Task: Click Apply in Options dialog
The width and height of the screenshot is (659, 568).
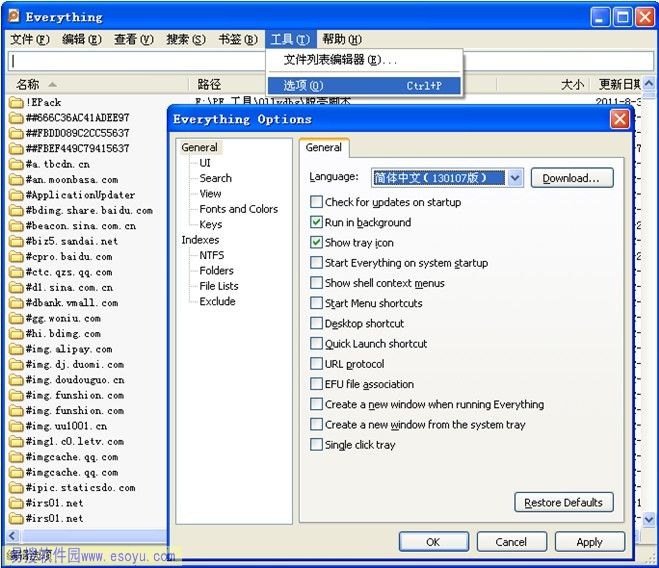Action: coord(589,542)
